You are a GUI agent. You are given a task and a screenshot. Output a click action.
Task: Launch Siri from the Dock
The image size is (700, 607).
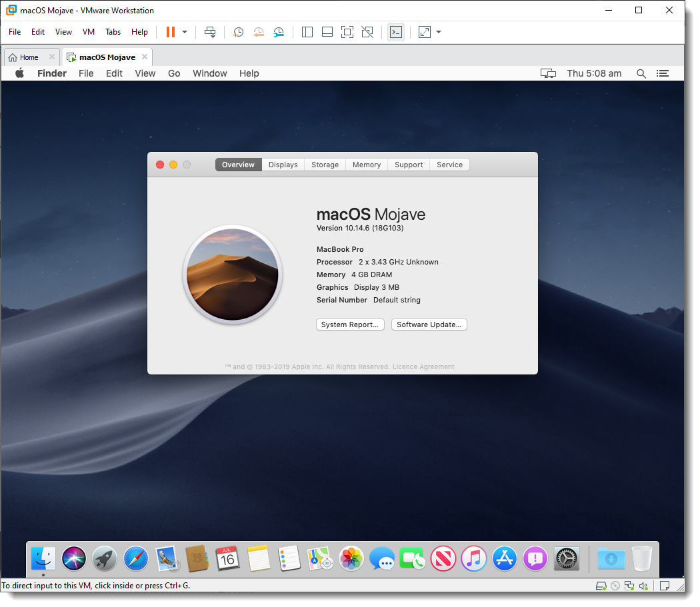coord(73,559)
